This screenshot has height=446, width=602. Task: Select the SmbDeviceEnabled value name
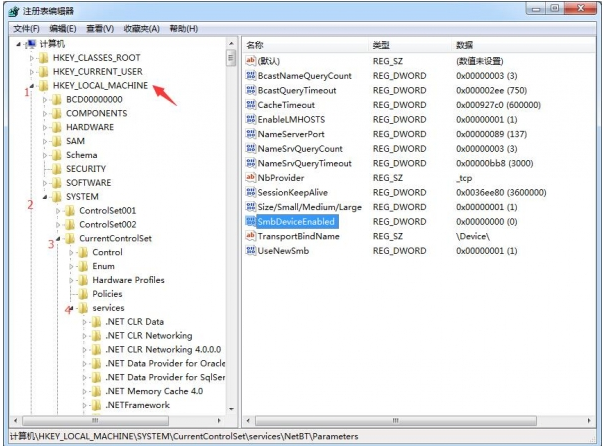(296, 221)
